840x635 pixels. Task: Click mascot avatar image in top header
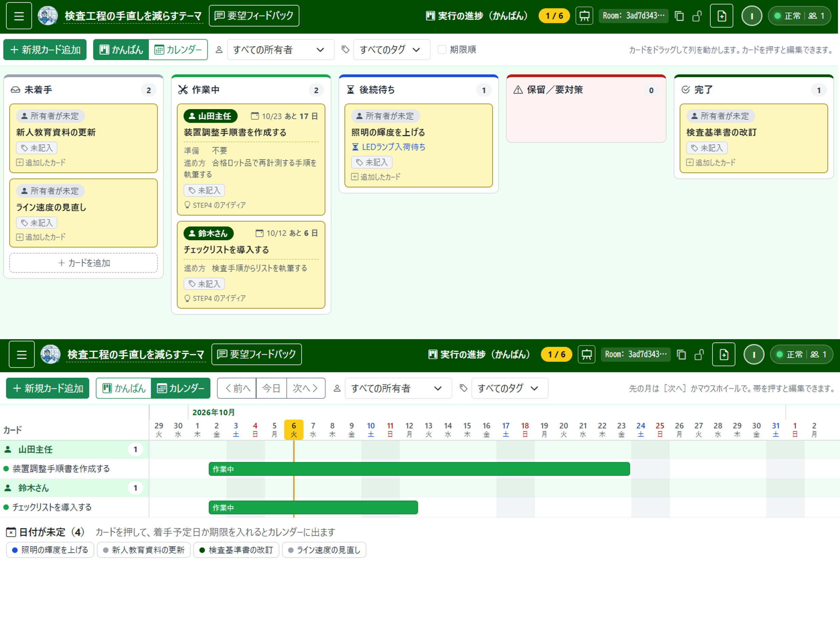pyautogui.click(x=48, y=16)
